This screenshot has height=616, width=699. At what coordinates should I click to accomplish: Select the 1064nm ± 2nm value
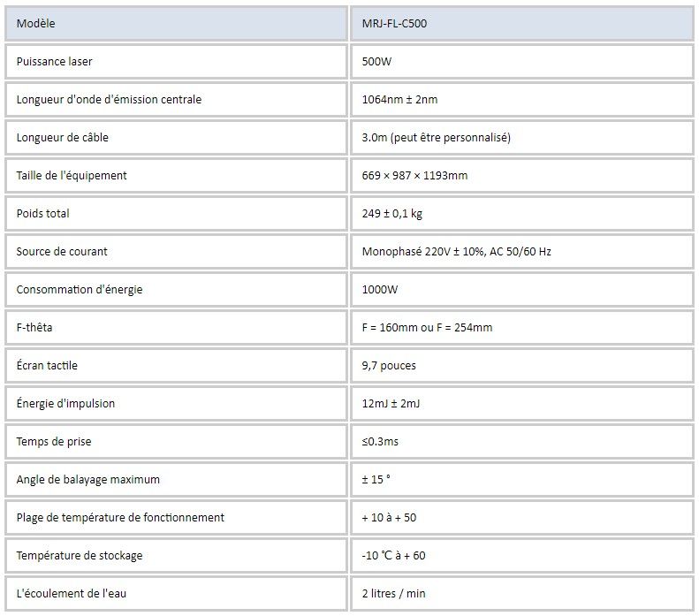pyautogui.click(x=399, y=100)
